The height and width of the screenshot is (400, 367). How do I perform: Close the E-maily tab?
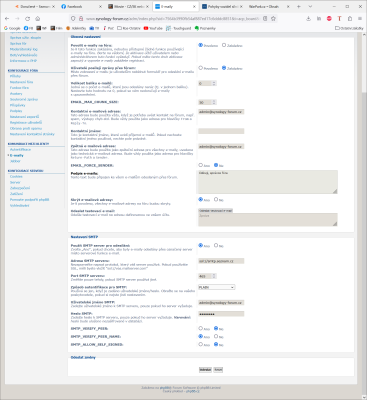pos(194,6)
